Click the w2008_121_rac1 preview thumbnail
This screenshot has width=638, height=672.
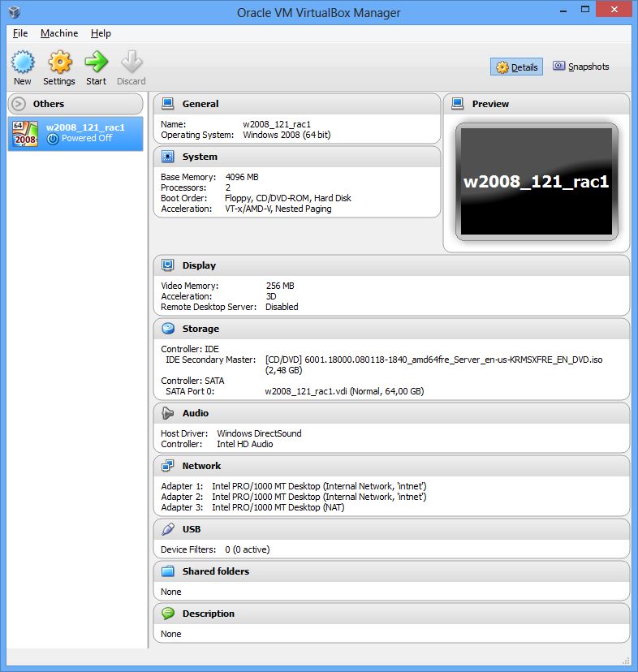point(537,182)
